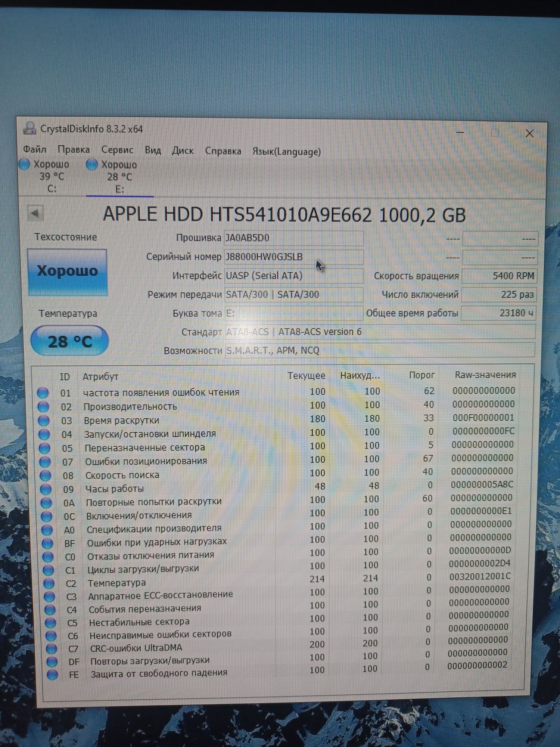The height and width of the screenshot is (747, 560).
Task: Click status circle for attribute DF
Action: pos(52,661)
